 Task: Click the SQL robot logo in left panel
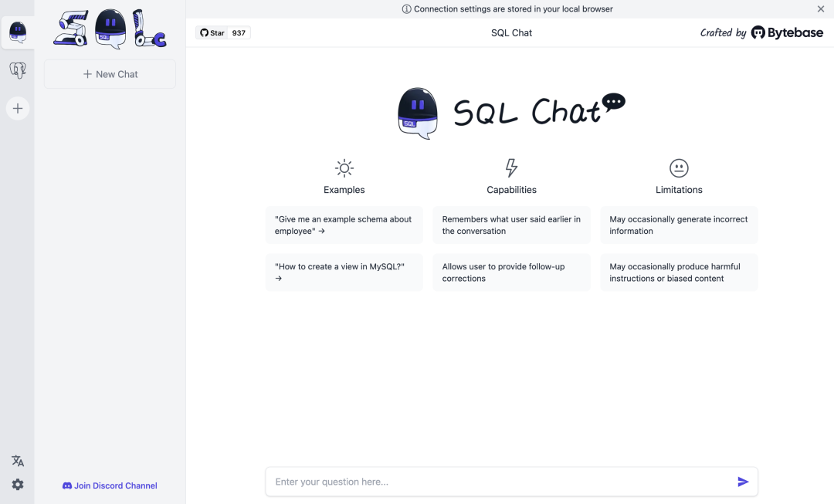pyautogui.click(x=110, y=29)
